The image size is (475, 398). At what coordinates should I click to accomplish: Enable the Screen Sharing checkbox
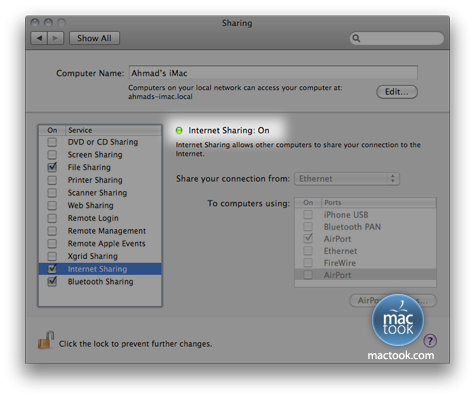coord(52,155)
